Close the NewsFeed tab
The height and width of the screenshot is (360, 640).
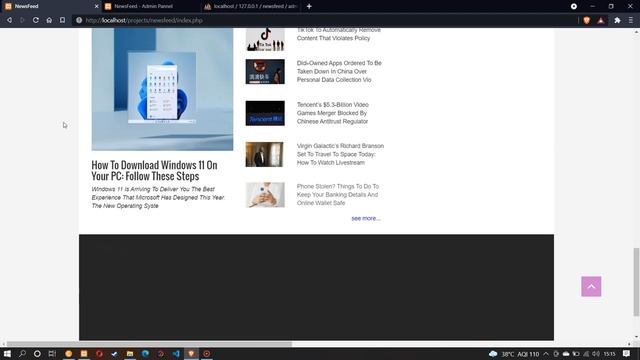(96, 6)
